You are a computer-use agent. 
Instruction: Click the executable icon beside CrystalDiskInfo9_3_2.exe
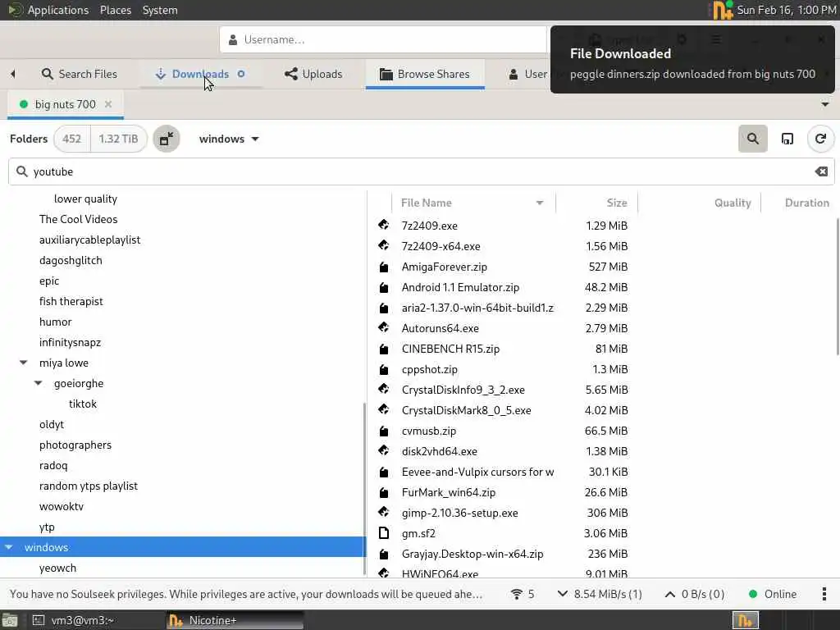(384, 389)
